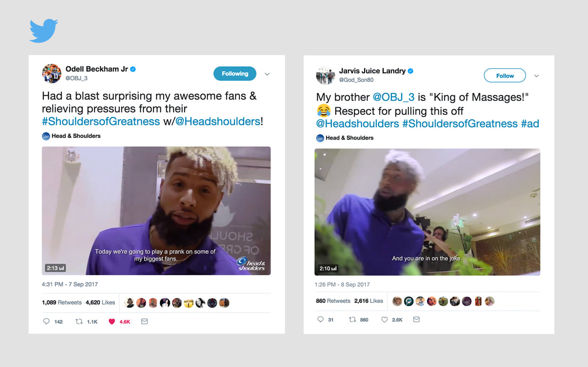588x367 pixels.
Task: Message Jarvis Landry's tweet via envelope icon
Action: (416, 319)
